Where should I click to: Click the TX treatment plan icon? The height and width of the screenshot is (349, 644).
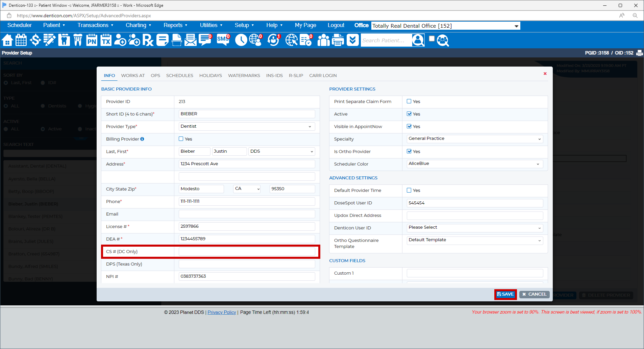tap(106, 40)
